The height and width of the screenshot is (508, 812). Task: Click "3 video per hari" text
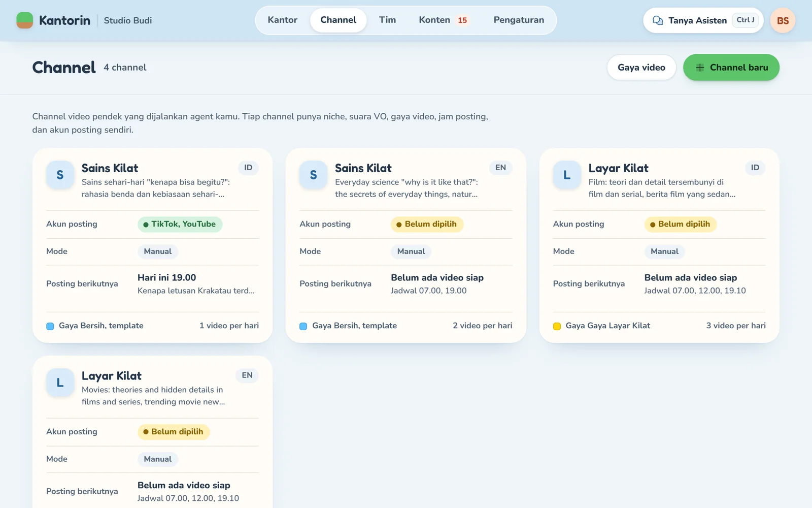tap(736, 326)
